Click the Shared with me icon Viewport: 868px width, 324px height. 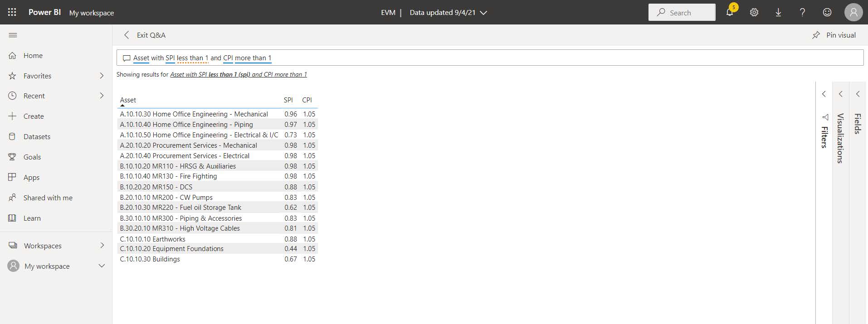pos(12,198)
